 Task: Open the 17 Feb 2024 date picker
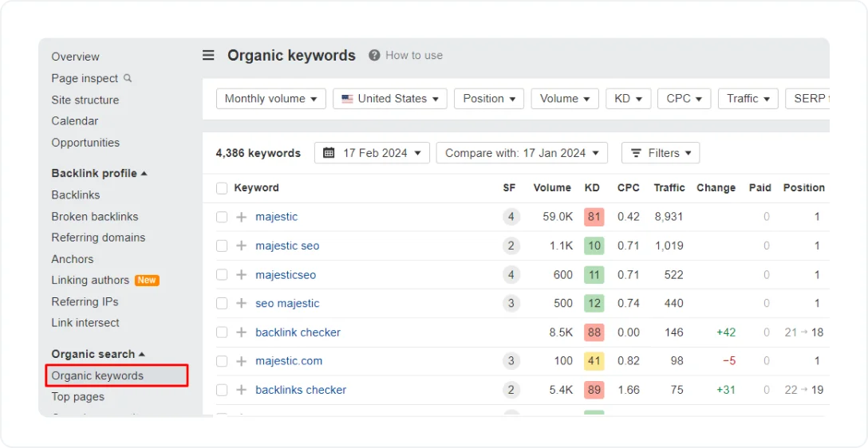coord(372,152)
